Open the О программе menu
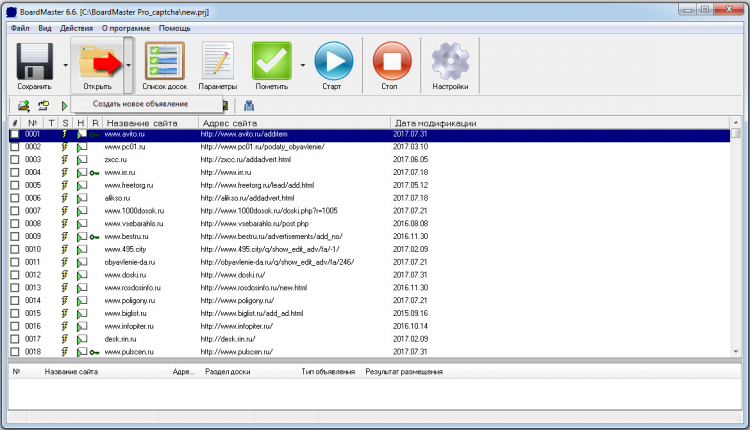Viewport: 750px width, 430px height. [x=126, y=28]
